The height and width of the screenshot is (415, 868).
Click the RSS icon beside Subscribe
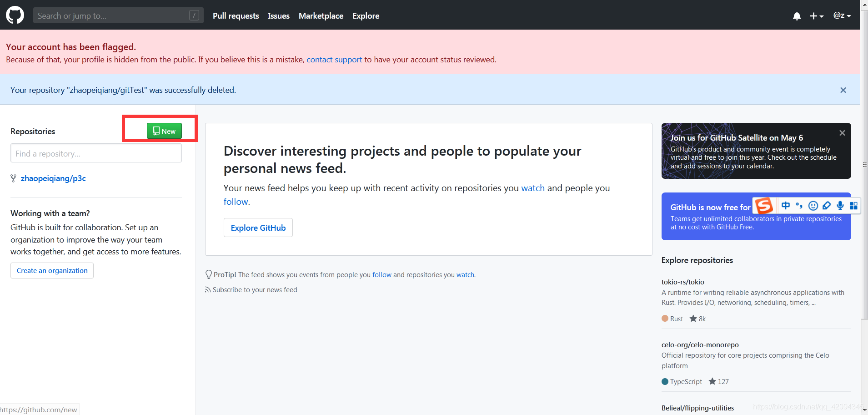pos(207,290)
